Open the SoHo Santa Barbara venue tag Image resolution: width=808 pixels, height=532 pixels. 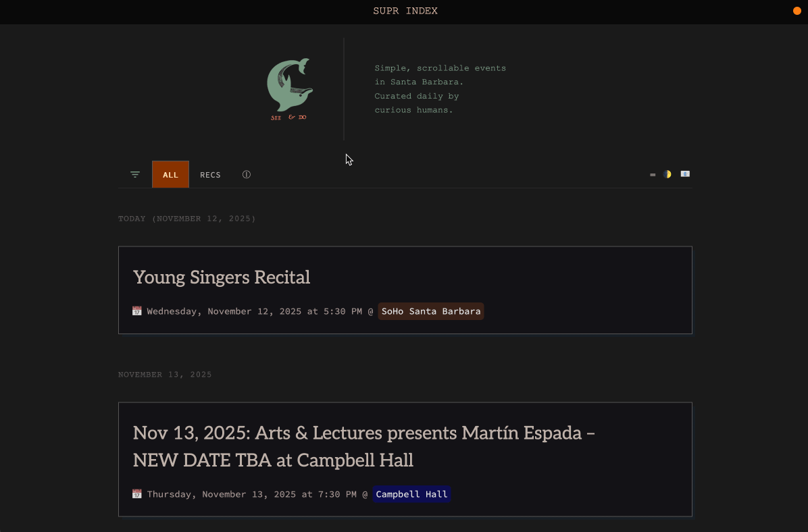(431, 311)
